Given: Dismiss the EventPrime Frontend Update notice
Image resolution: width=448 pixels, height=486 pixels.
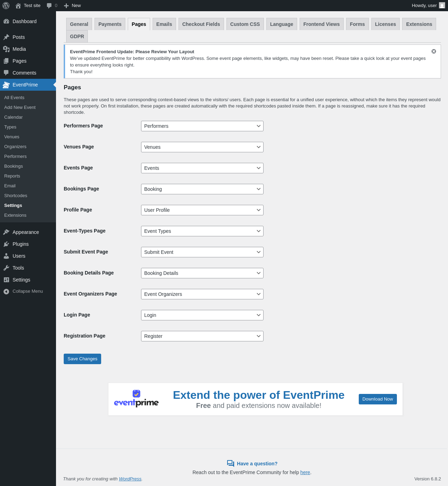Looking at the screenshot, I should [434, 51].
